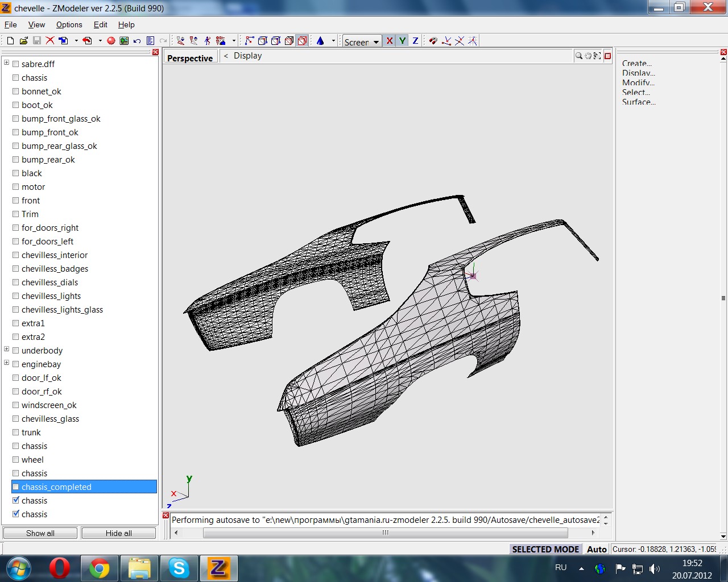The width and height of the screenshot is (728, 582).
Task: Click the zoom magnifier viewport icon
Action: coord(578,56)
